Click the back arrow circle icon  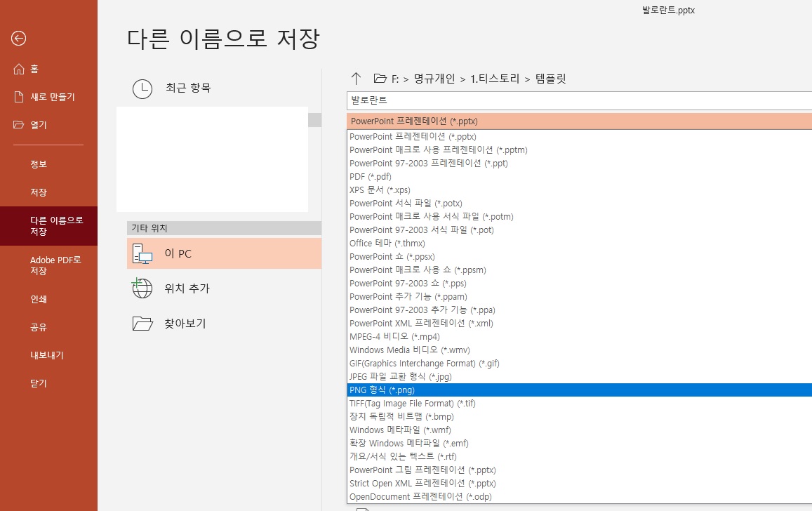[19, 39]
